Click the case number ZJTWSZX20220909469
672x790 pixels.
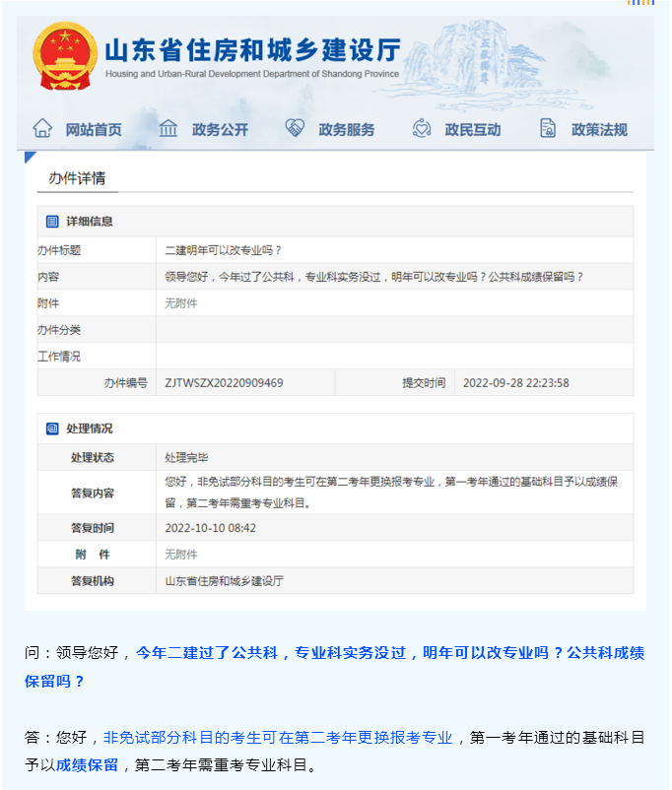point(224,383)
